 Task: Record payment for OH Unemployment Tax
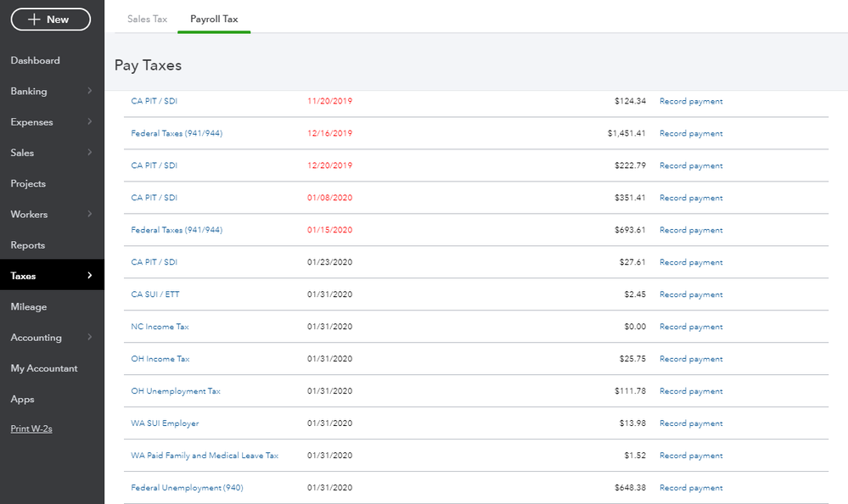click(x=691, y=392)
